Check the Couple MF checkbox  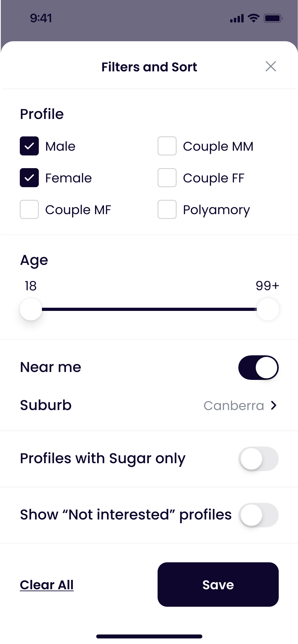29,209
